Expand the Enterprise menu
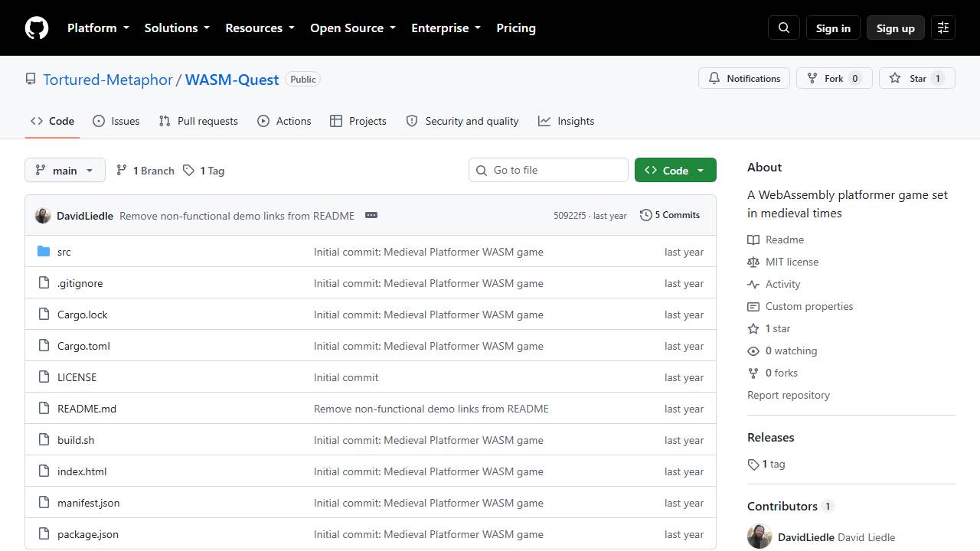Image resolution: width=980 pixels, height=551 pixels. point(446,28)
